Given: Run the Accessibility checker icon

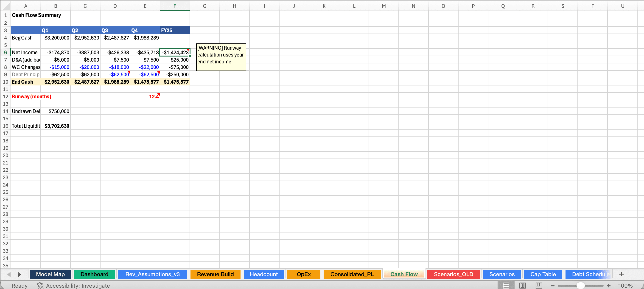Looking at the screenshot, I should 40,285.
